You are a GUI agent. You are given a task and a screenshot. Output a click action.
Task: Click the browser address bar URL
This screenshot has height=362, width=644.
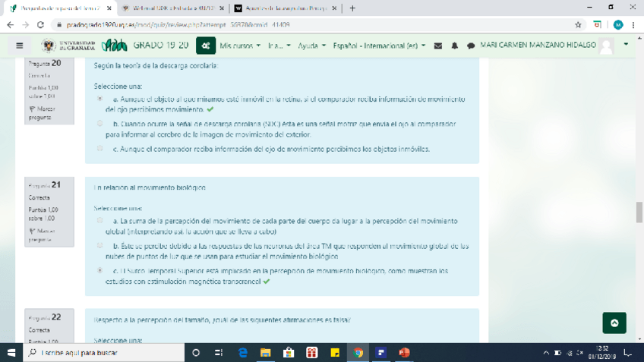178,25
